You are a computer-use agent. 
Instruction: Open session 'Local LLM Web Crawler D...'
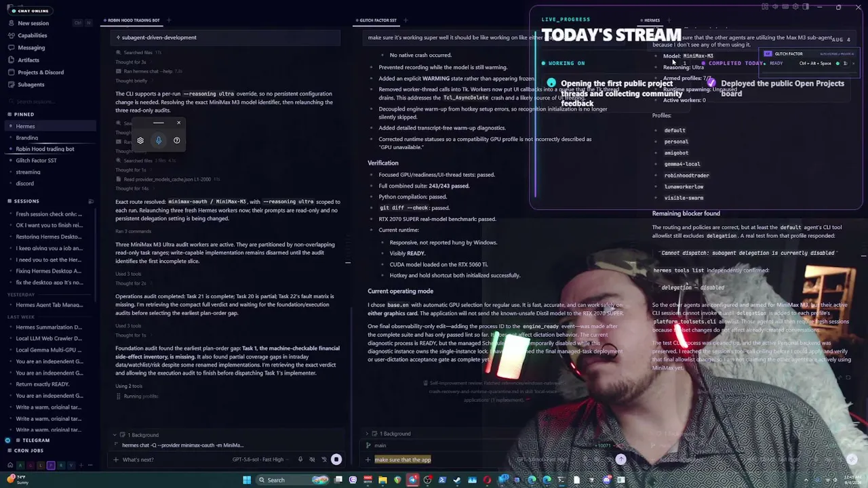(49, 338)
